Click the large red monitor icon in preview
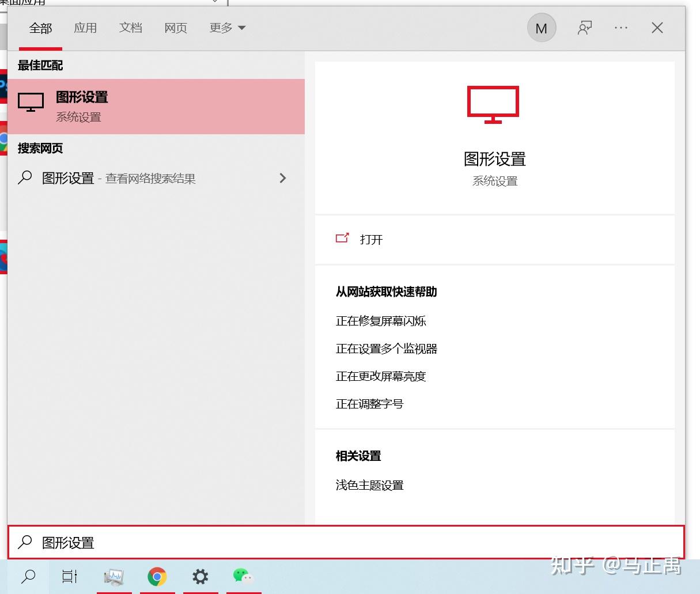Image resolution: width=700 pixels, height=594 pixels. [x=493, y=105]
